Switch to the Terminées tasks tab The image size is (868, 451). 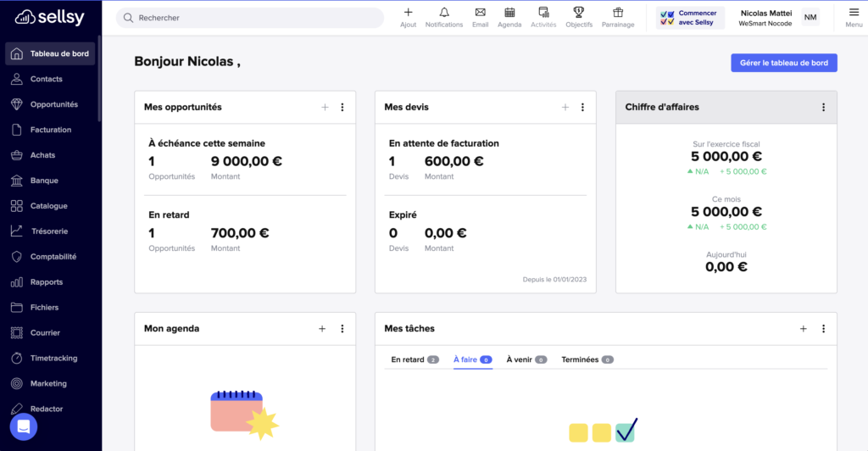point(587,359)
